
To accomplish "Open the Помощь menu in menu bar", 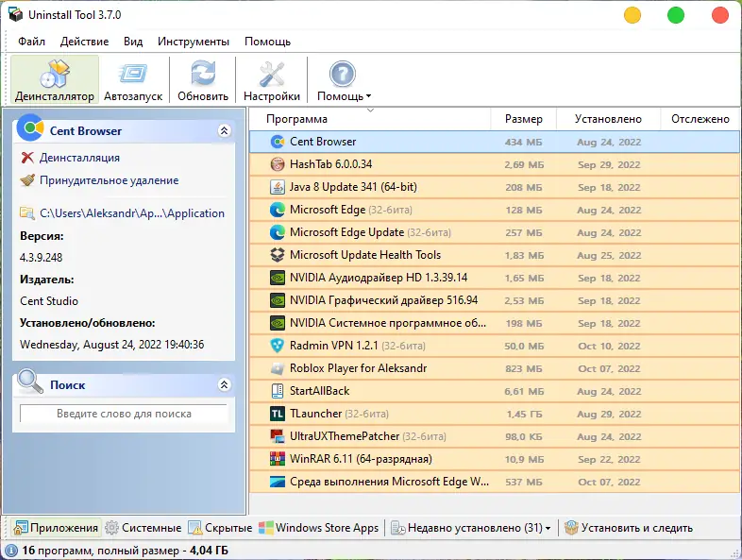I will pyautogui.click(x=267, y=42).
